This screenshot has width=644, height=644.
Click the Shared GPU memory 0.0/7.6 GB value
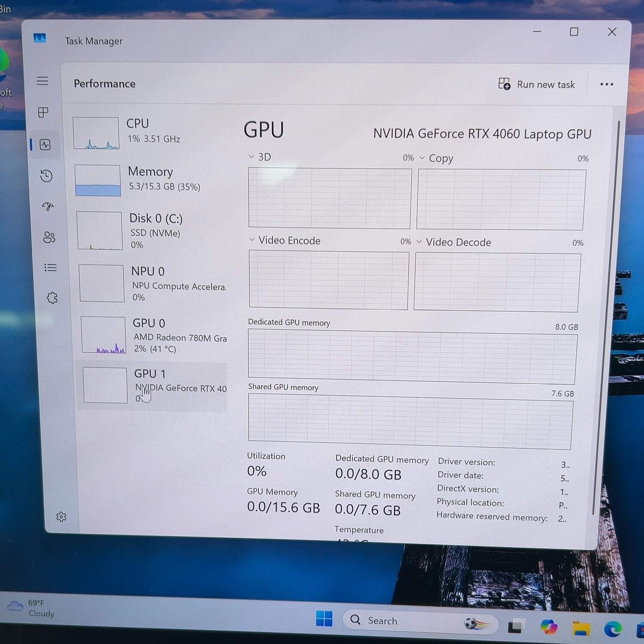pos(368,510)
